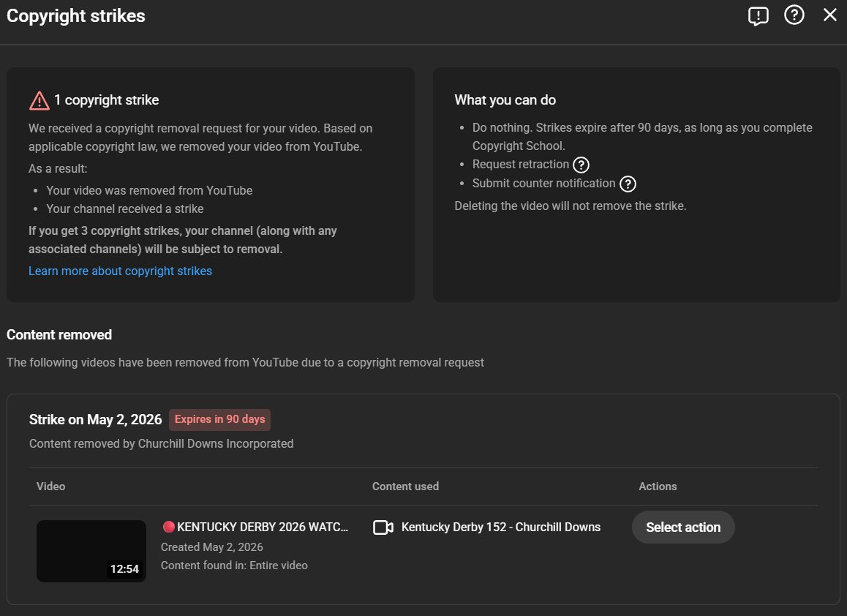This screenshot has height=616, width=847.
Task: Select the Request retraction option text
Action: (521, 165)
